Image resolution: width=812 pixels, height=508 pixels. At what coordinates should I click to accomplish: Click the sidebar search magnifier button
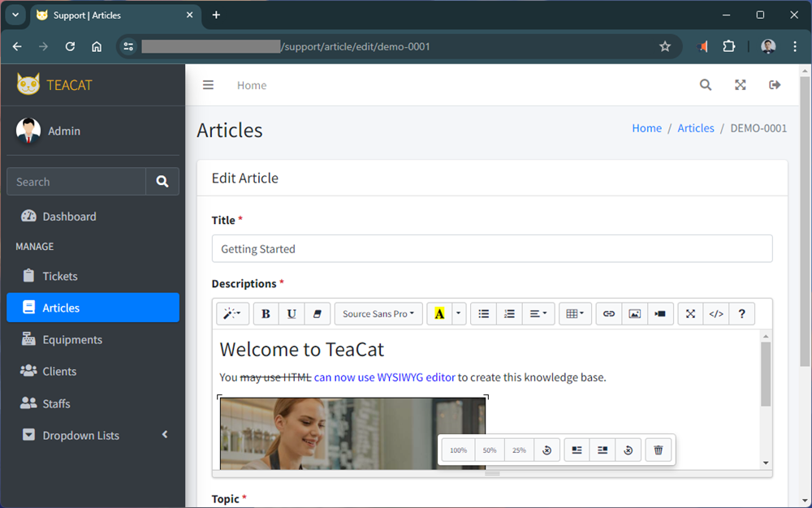[162, 182]
